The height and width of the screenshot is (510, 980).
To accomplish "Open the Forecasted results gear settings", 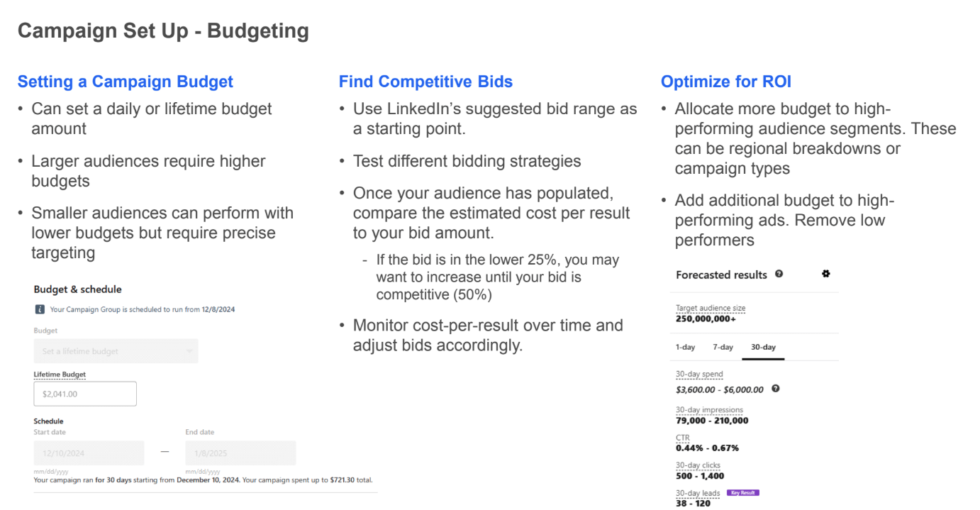I will tap(825, 274).
